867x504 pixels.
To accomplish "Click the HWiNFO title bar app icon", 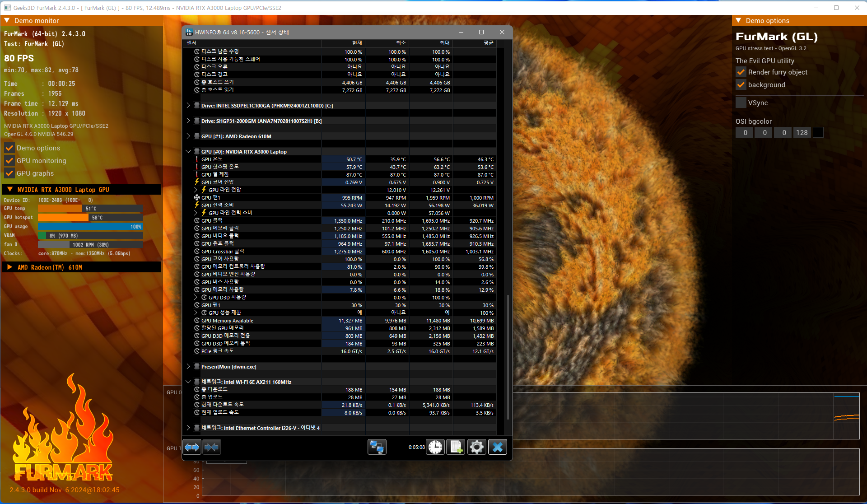I will (x=189, y=33).
